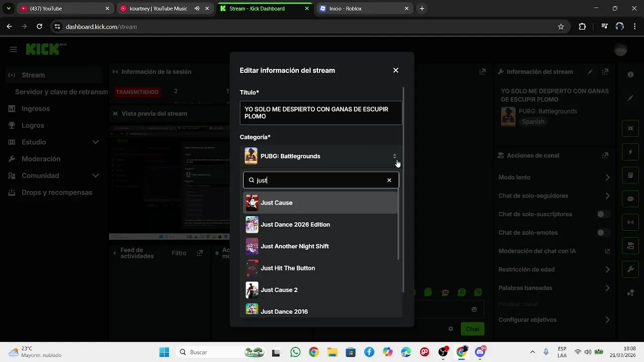Open the browser extensions puzzle icon
The width and height of the screenshot is (644, 362).
582,27
